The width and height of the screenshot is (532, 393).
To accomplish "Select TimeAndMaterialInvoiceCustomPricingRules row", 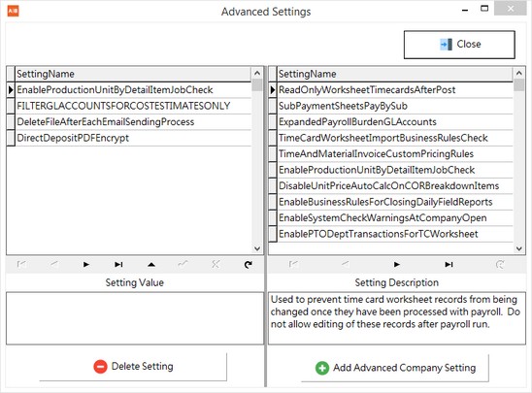I will pyautogui.click(x=395, y=153).
